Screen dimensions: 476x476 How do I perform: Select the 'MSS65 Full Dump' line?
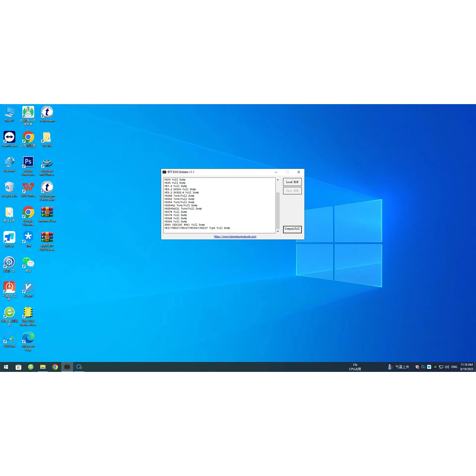[x=175, y=221]
